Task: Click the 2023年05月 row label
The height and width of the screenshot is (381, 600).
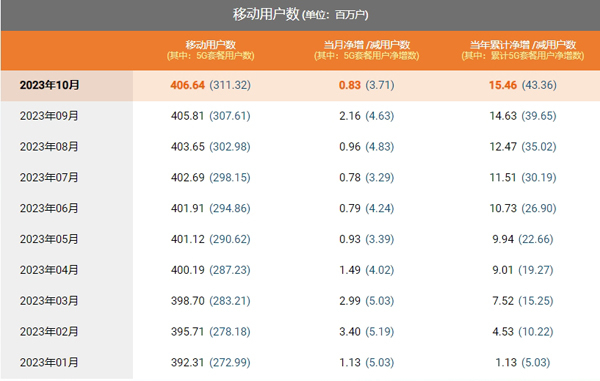Action: (x=49, y=239)
